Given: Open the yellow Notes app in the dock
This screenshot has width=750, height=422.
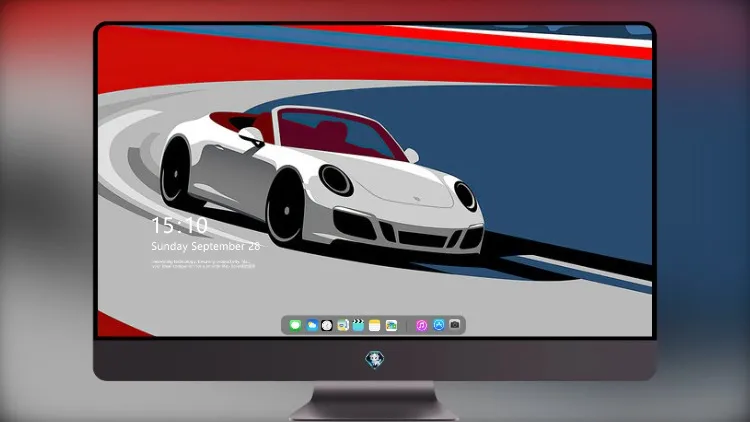Looking at the screenshot, I should click(x=375, y=325).
